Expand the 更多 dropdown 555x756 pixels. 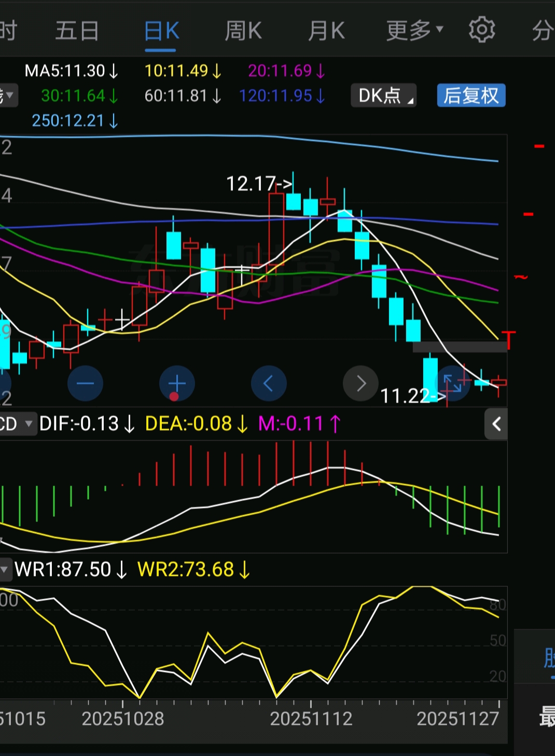(x=414, y=31)
